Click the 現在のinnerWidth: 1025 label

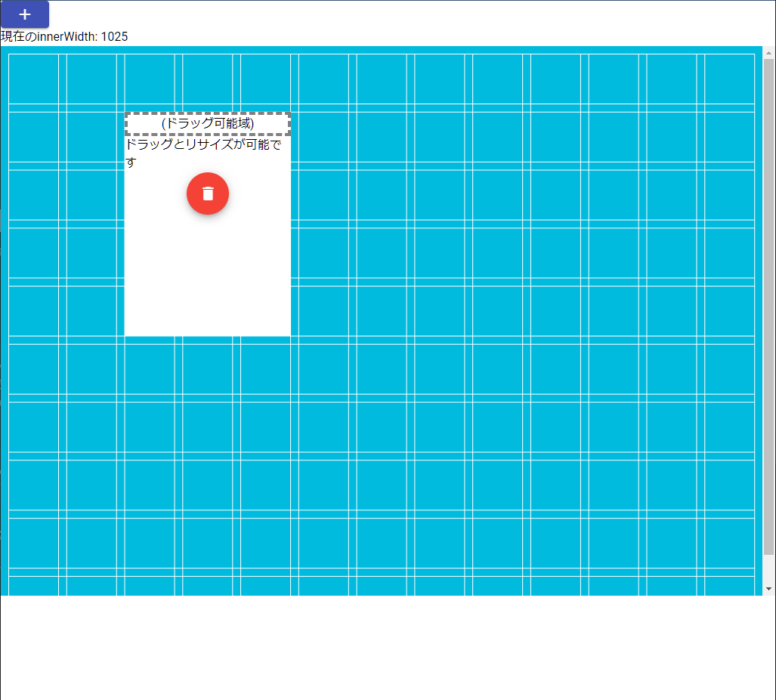click(64, 36)
